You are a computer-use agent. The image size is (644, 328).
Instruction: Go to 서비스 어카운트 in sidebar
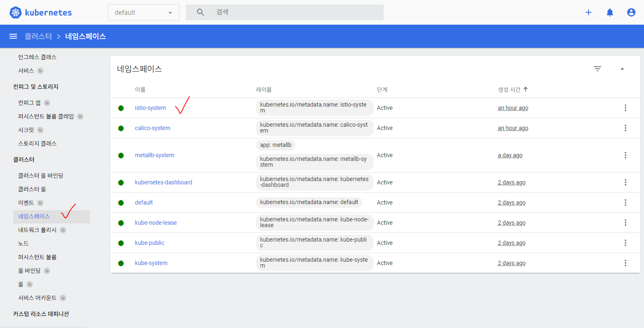pyautogui.click(x=37, y=298)
